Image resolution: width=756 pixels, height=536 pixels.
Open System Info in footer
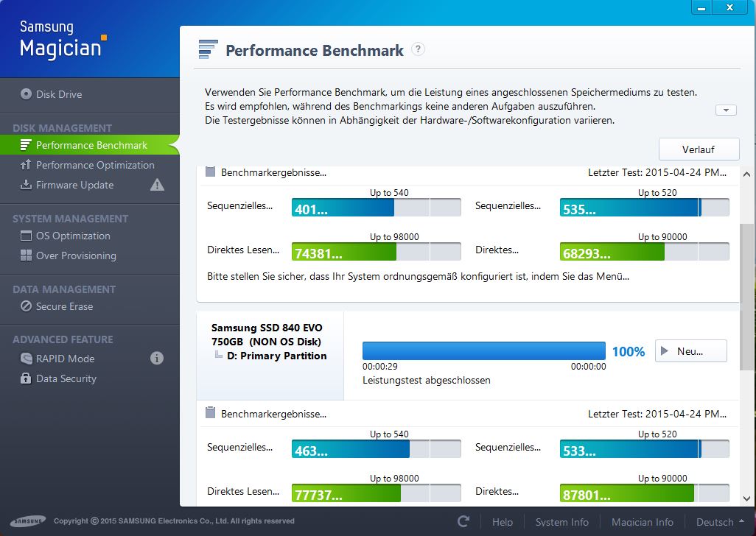click(x=561, y=522)
